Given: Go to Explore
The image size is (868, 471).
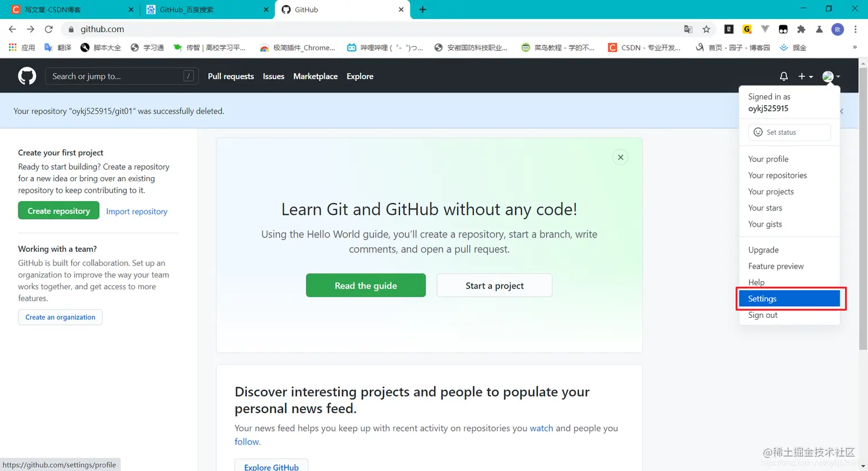Looking at the screenshot, I should (x=360, y=76).
